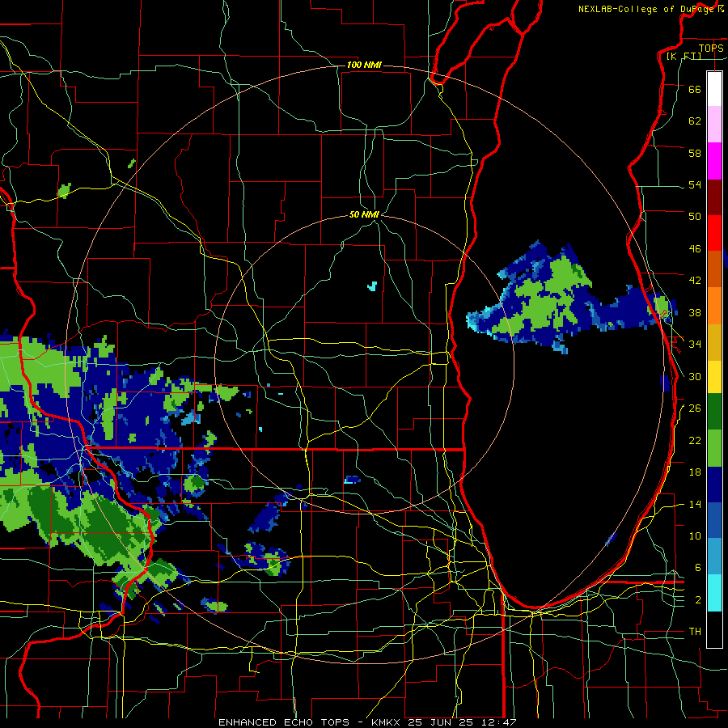Click the small cyan echo north of radar center

pyautogui.click(x=372, y=286)
